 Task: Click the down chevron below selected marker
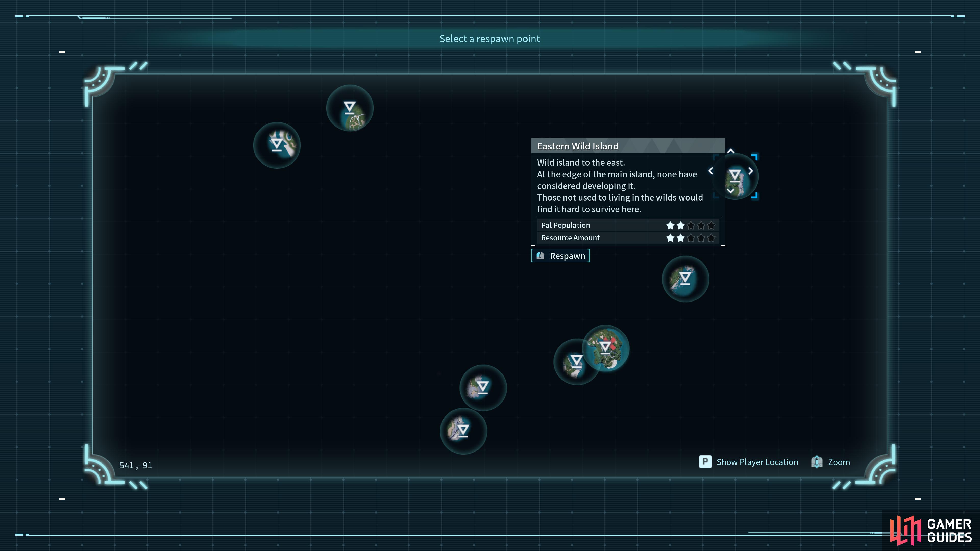coord(730,191)
